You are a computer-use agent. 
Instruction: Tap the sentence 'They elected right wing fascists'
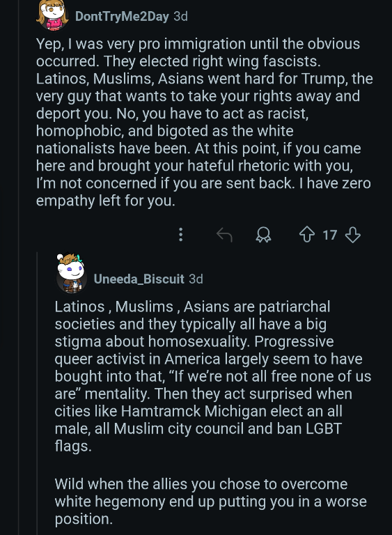coord(212,61)
